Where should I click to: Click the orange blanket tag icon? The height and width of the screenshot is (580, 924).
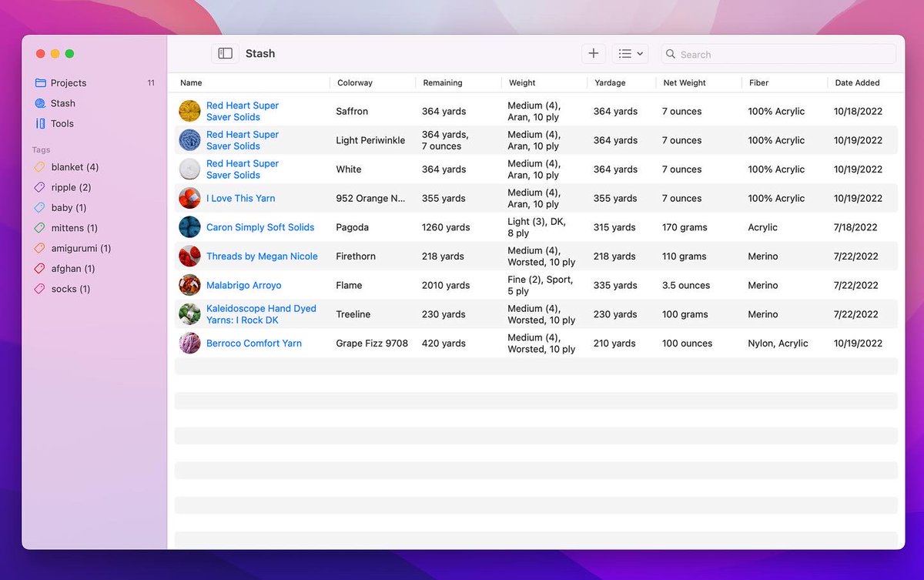[x=40, y=167]
